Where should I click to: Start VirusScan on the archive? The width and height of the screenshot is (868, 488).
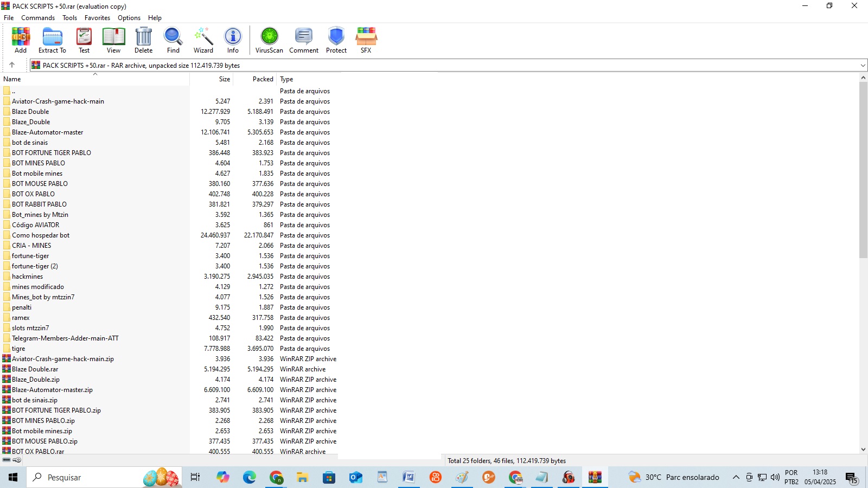pos(269,41)
